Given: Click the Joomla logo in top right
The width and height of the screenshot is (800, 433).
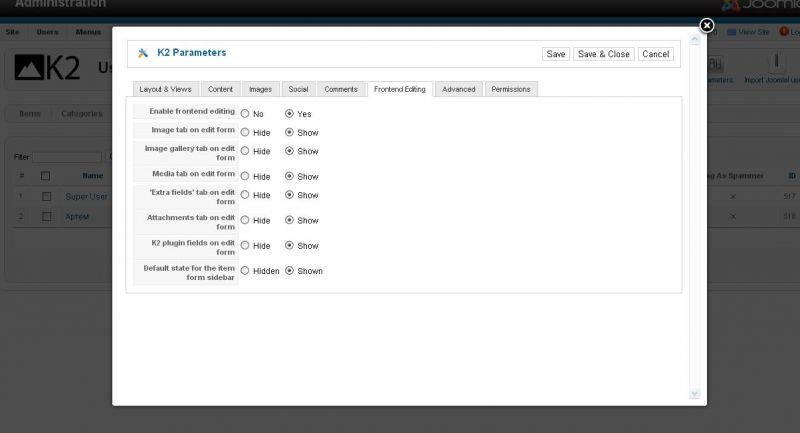Looking at the screenshot, I should [760, 5].
